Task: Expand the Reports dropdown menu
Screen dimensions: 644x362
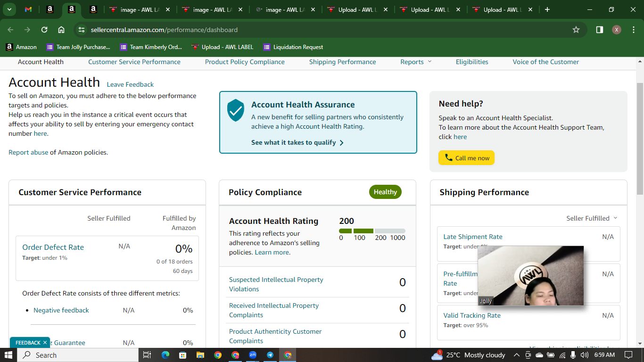Action: [416, 62]
